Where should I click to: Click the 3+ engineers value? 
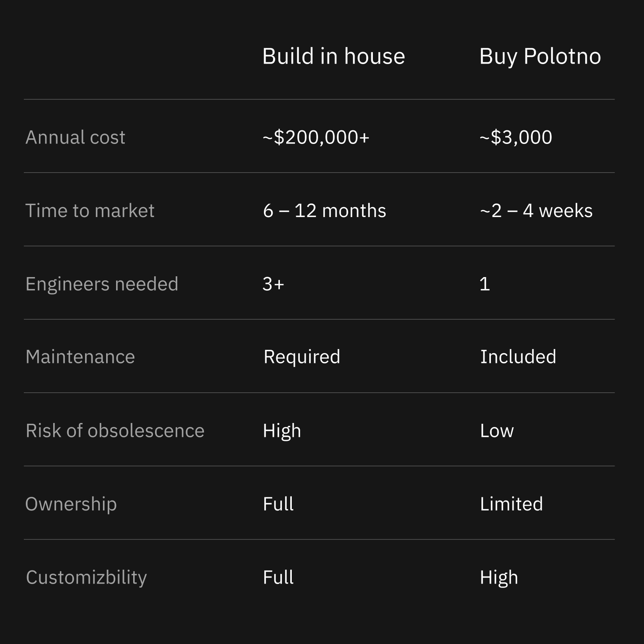click(x=274, y=284)
